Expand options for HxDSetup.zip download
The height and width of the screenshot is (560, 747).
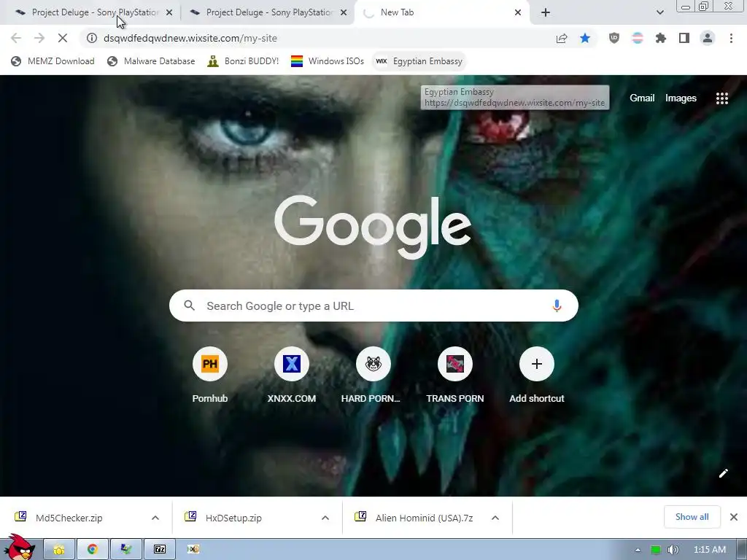pyautogui.click(x=325, y=518)
